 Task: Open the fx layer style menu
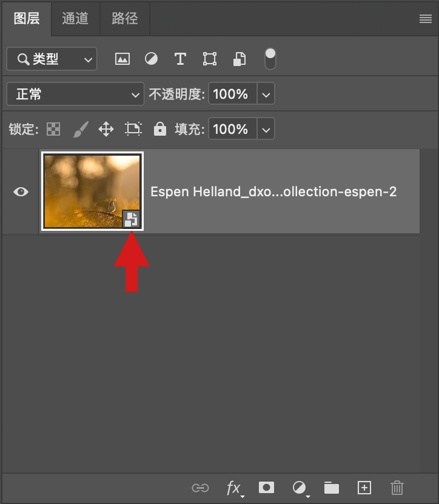[235, 488]
